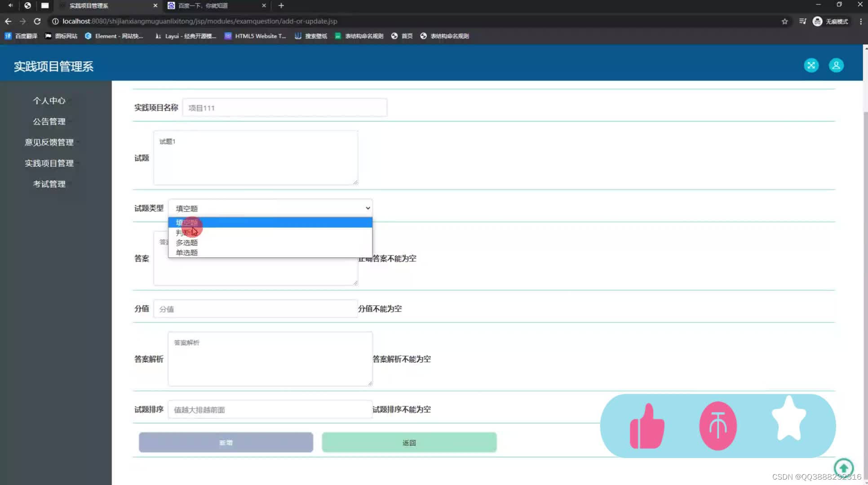Select 多选题 from the open dropdown list
Viewport: 868px width, 485px height.
pyautogui.click(x=186, y=242)
